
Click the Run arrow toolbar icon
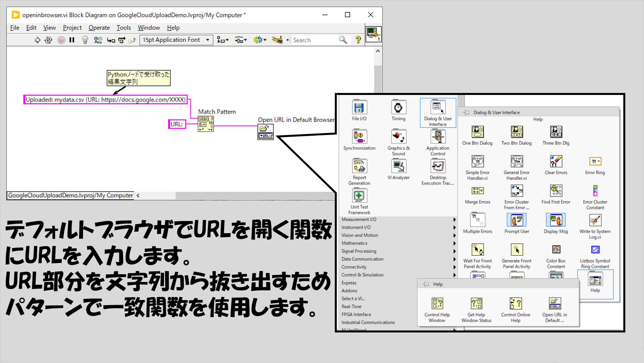click(x=37, y=40)
